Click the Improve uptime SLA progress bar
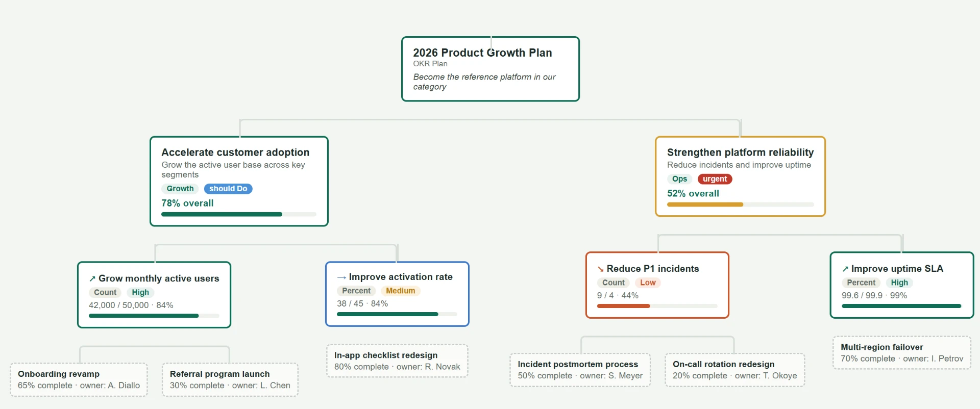 pyautogui.click(x=902, y=306)
